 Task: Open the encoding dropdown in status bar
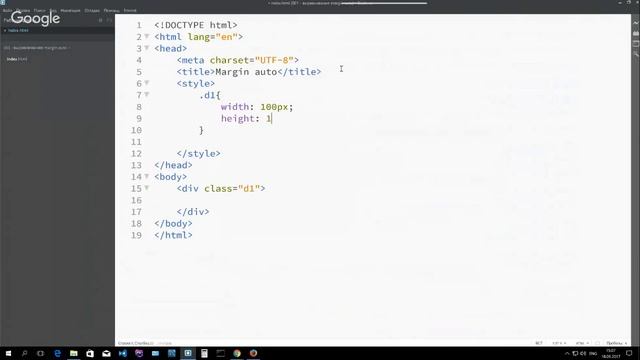pos(559,343)
